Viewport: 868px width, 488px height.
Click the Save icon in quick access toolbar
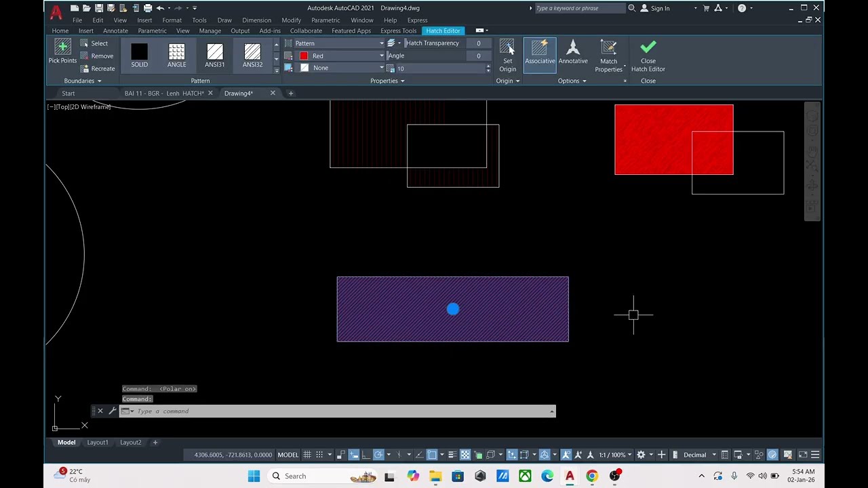click(99, 8)
